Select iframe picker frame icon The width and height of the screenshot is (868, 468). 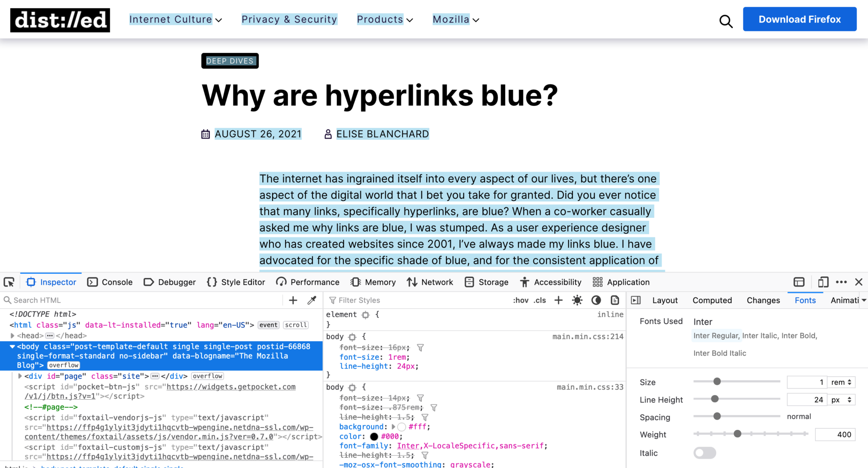pos(799,282)
